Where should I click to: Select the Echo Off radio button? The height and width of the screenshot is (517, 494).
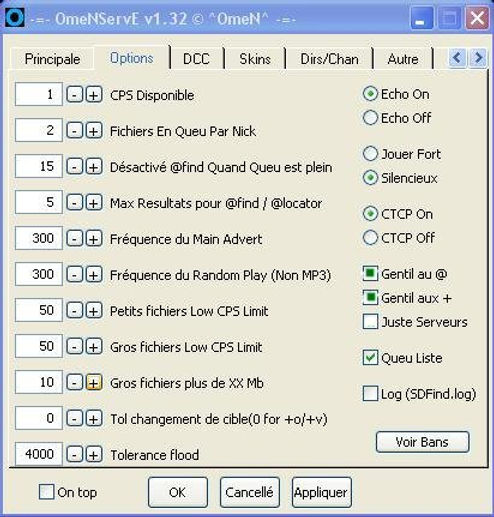tap(370, 118)
